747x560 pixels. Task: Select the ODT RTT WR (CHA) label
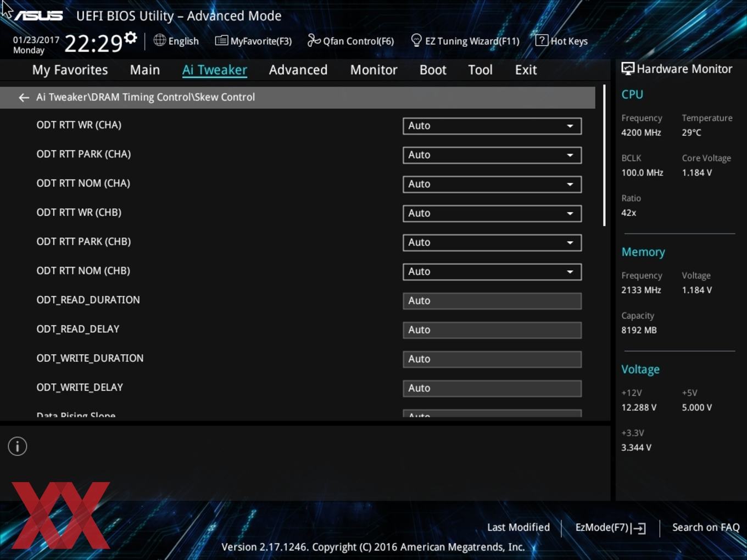pyautogui.click(x=79, y=125)
